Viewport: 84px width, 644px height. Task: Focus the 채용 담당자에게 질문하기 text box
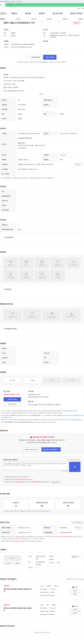click(36, 466)
